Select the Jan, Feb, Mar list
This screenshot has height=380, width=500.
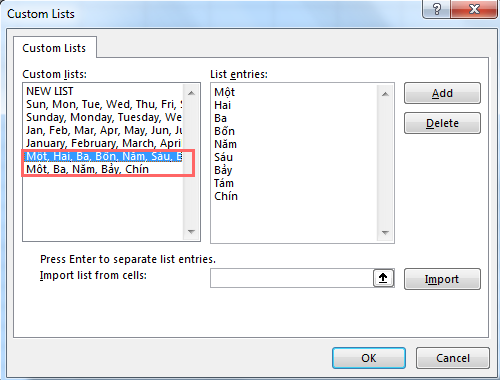click(104, 130)
